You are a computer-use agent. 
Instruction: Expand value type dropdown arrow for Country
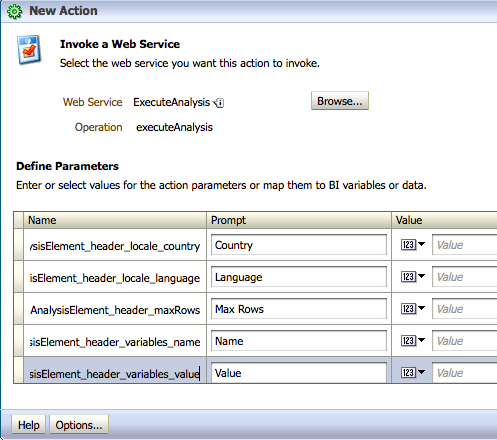421,244
